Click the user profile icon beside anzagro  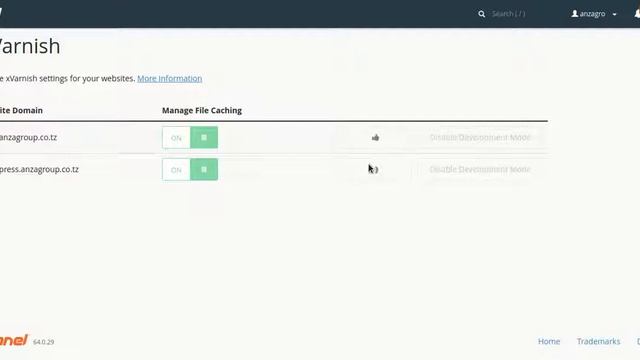pyautogui.click(x=575, y=14)
